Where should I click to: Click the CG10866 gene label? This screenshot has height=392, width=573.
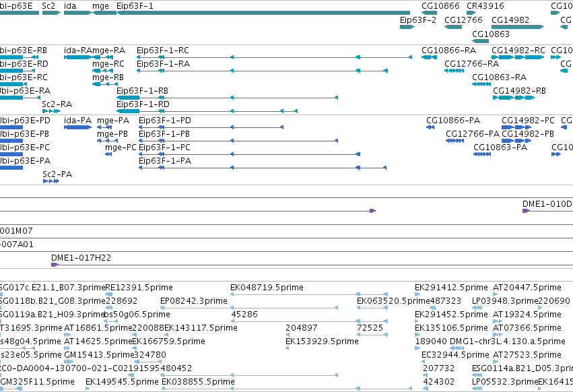click(440, 6)
